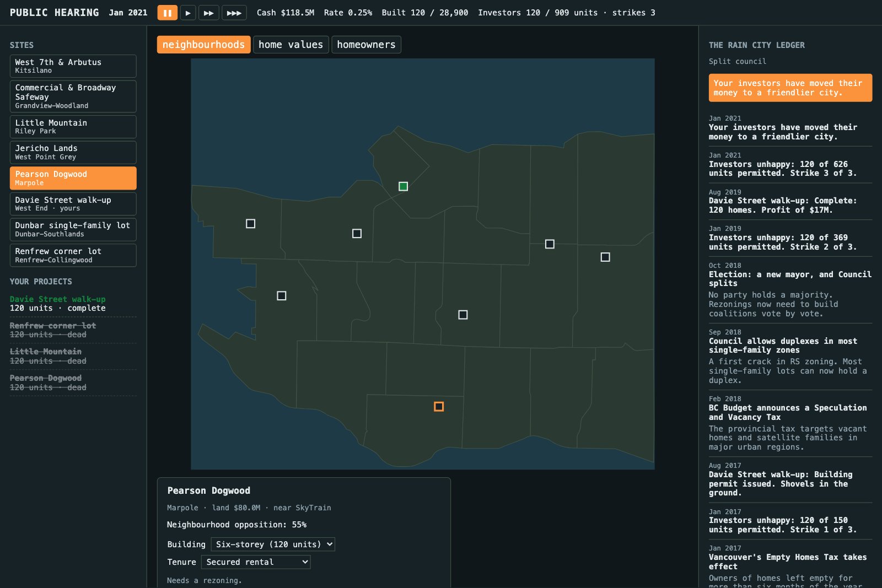Select the green Davie Street map marker

tap(403, 186)
